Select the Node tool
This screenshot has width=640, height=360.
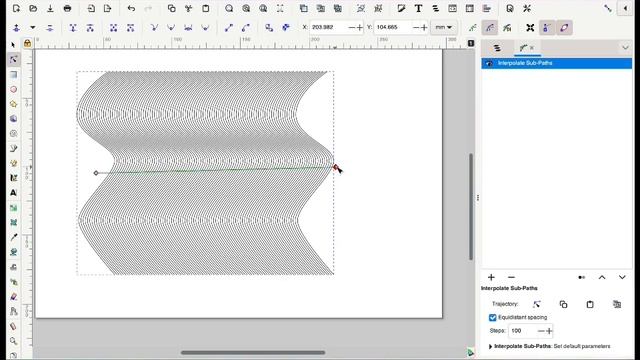13,59
